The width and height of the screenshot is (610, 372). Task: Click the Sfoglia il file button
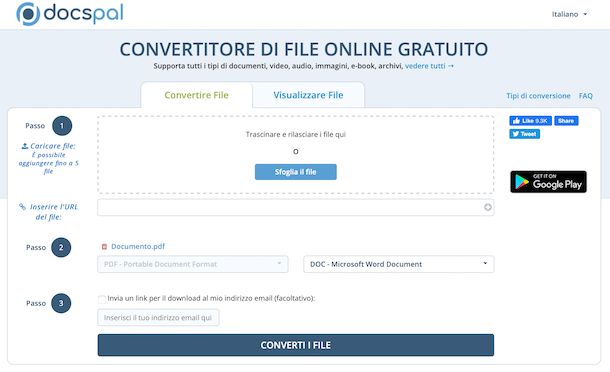point(296,172)
